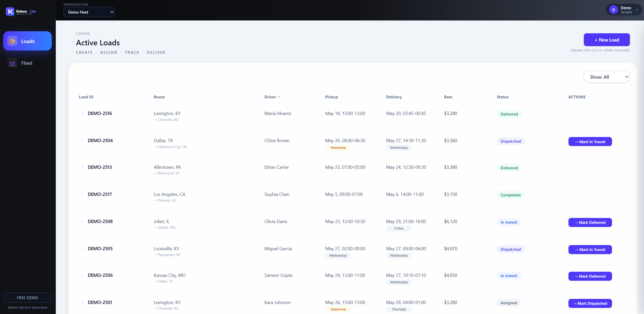644x314 pixels.
Task: Click driver name Chloe Brown
Action: pyautogui.click(x=277, y=141)
